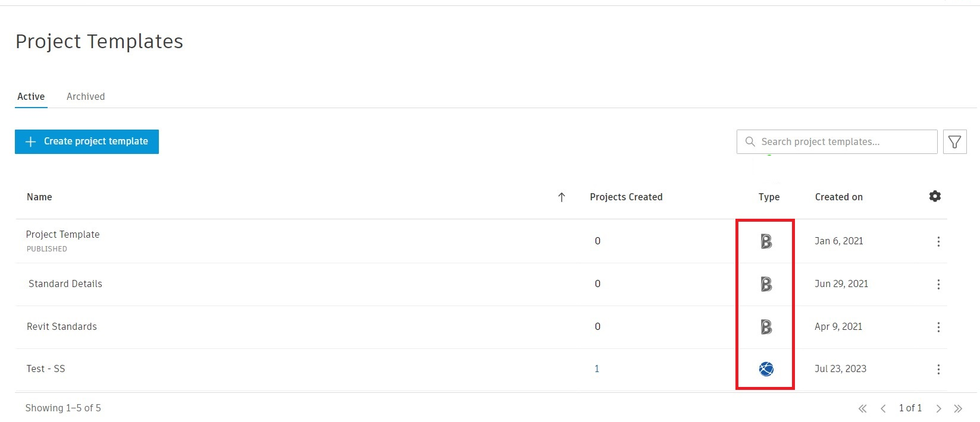Open the filter options icon
The height and width of the screenshot is (422, 980).
click(x=955, y=141)
